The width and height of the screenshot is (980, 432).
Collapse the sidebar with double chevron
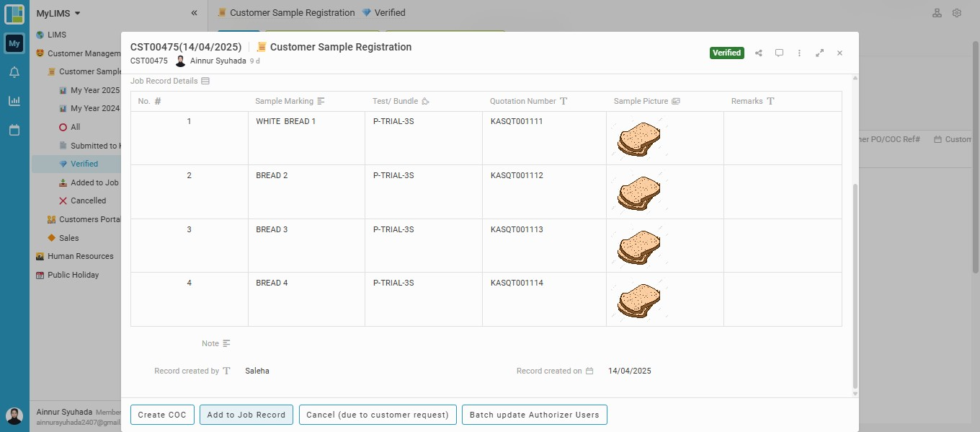(194, 13)
